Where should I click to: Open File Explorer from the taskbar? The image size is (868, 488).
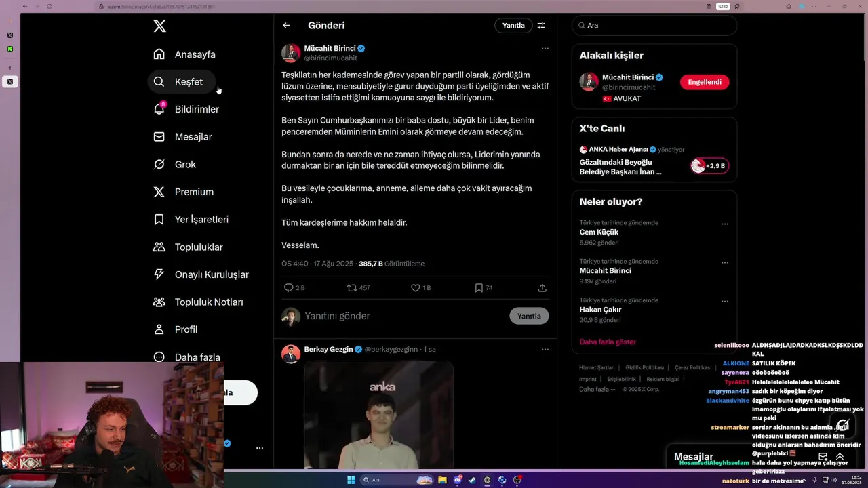[x=442, y=480]
